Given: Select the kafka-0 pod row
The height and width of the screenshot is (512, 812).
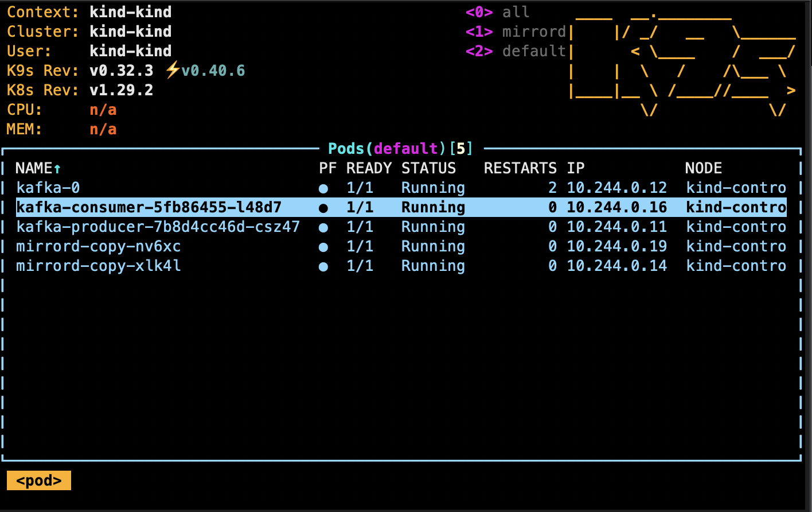Looking at the screenshot, I should (48, 188).
